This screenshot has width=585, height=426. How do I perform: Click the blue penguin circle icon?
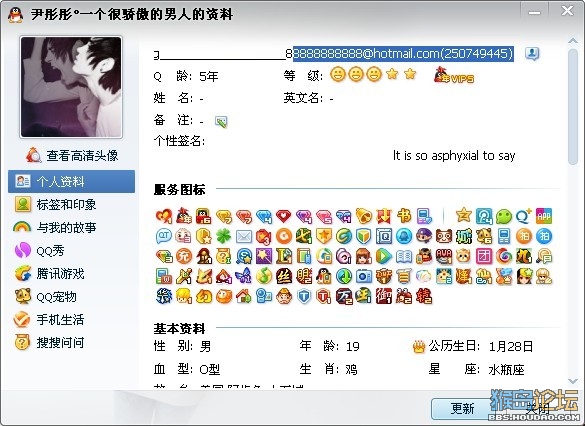(404, 236)
